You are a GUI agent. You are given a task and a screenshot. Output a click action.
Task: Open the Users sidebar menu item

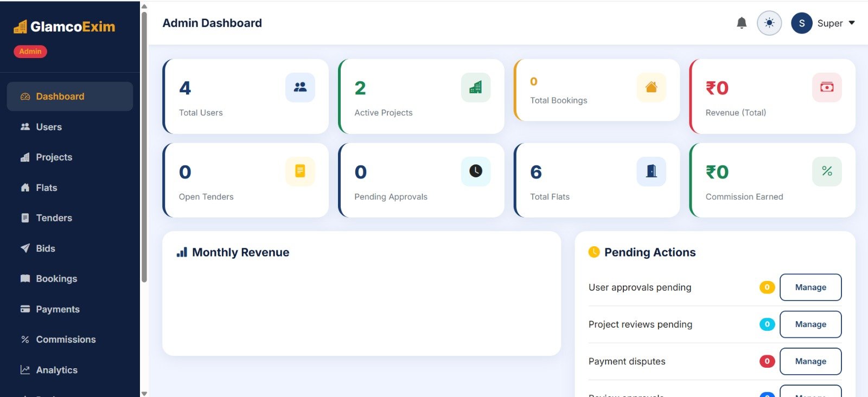pos(49,127)
